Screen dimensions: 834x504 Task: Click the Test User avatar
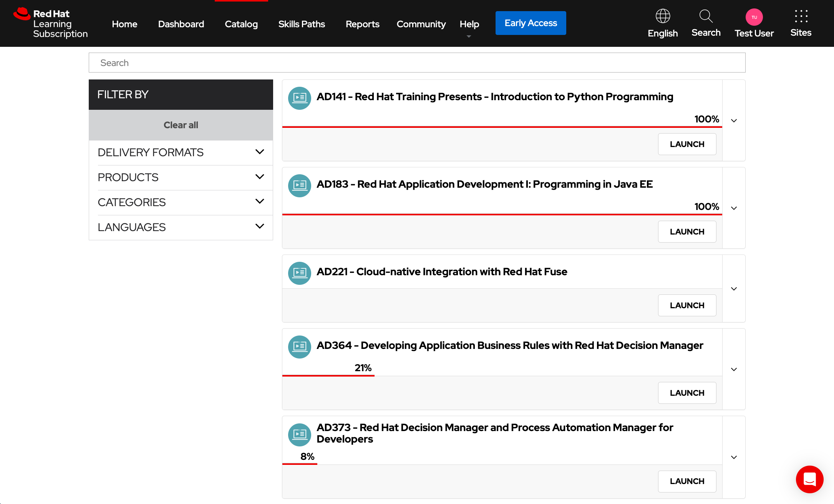(754, 17)
